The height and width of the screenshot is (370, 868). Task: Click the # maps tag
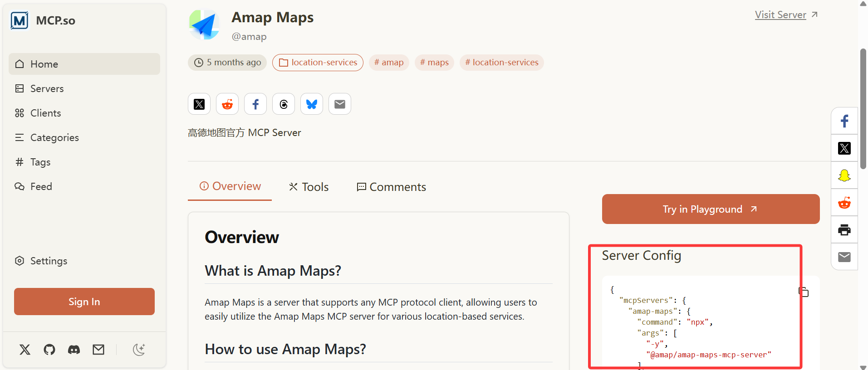click(434, 63)
